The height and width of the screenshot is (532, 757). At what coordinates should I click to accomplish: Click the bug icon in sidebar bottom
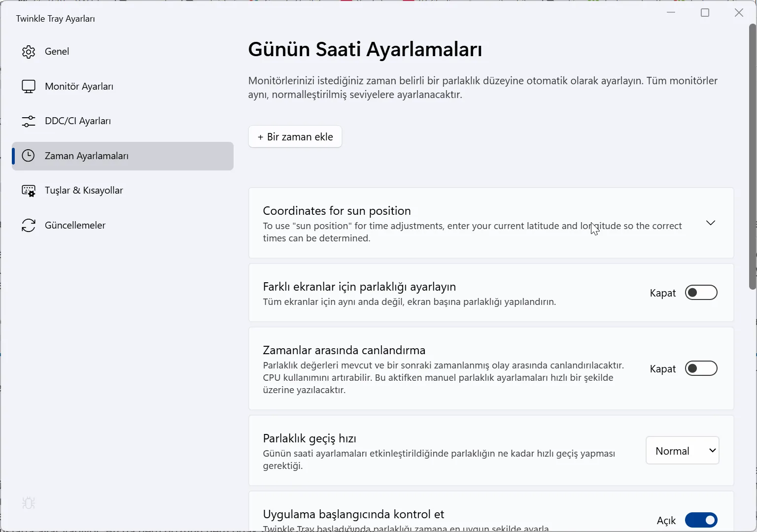pos(29,503)
